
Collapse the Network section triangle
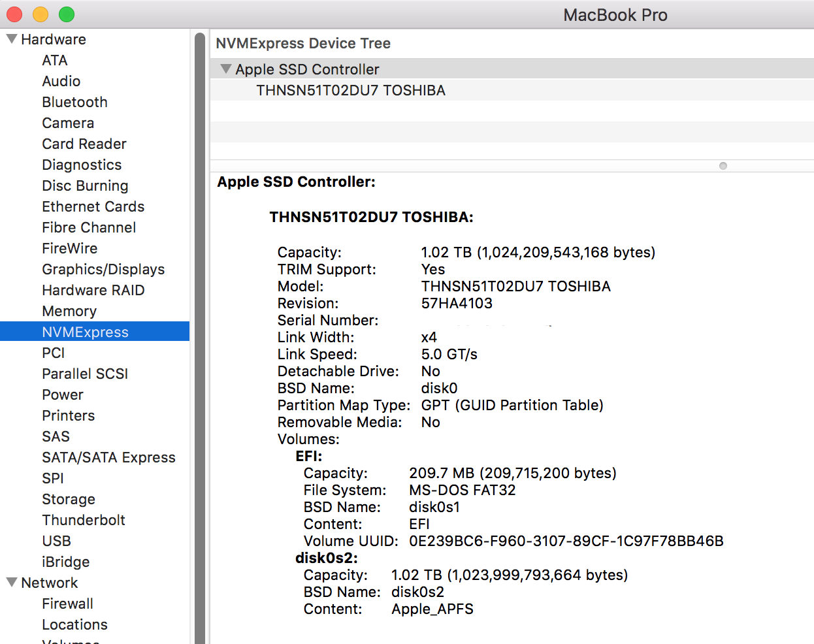click(x=11, y=583)
